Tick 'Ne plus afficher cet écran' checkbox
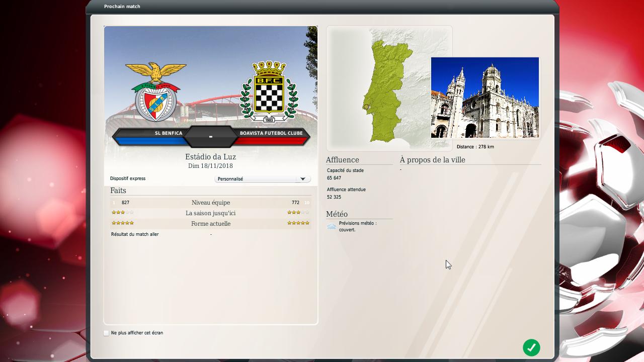This screenshot has width=644, height=362. (106, 333)
